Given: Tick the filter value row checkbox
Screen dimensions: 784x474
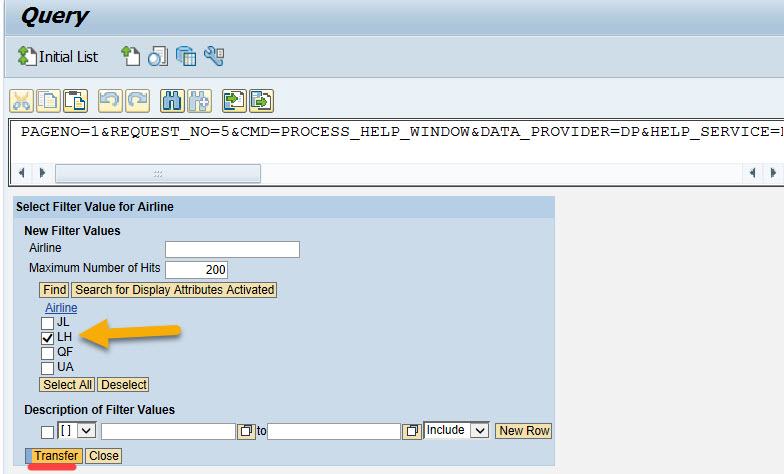Looking at the screenshot, I should coord(48,432).
